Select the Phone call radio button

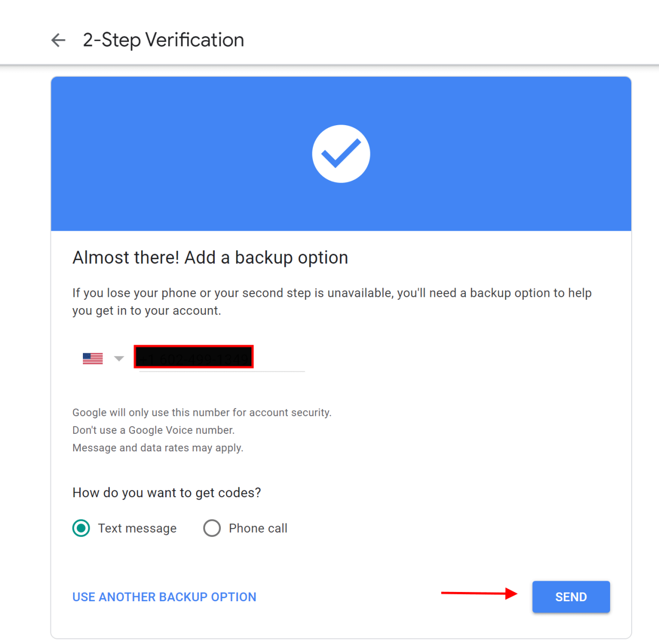212,528
